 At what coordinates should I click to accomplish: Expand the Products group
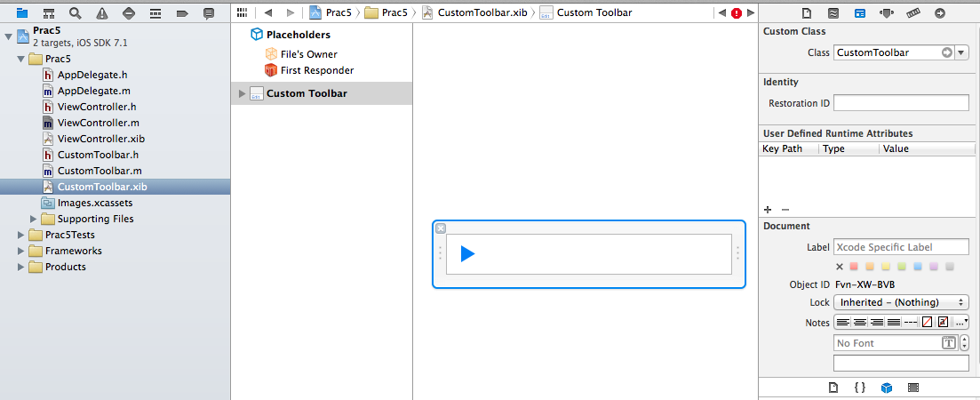tap(21, 267)
